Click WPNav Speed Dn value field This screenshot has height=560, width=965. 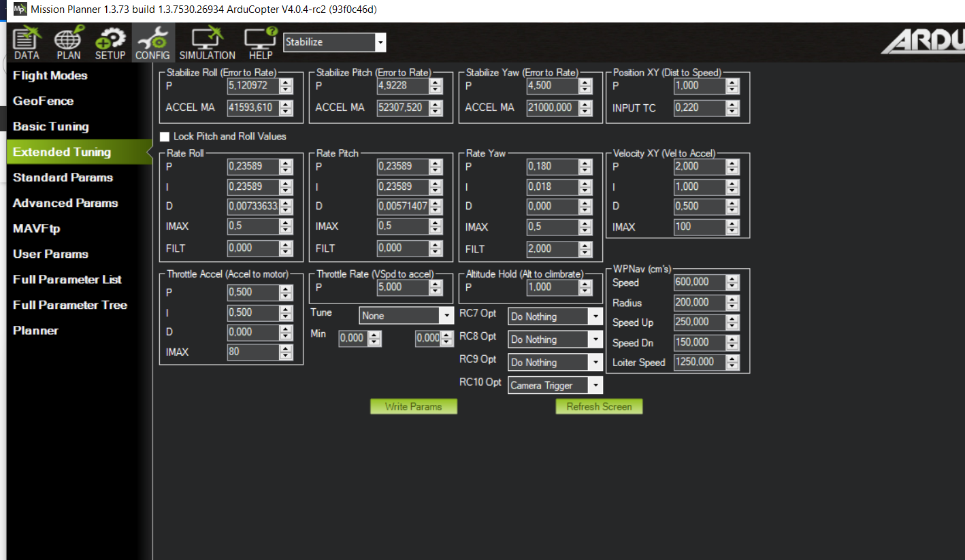(700, 343)
